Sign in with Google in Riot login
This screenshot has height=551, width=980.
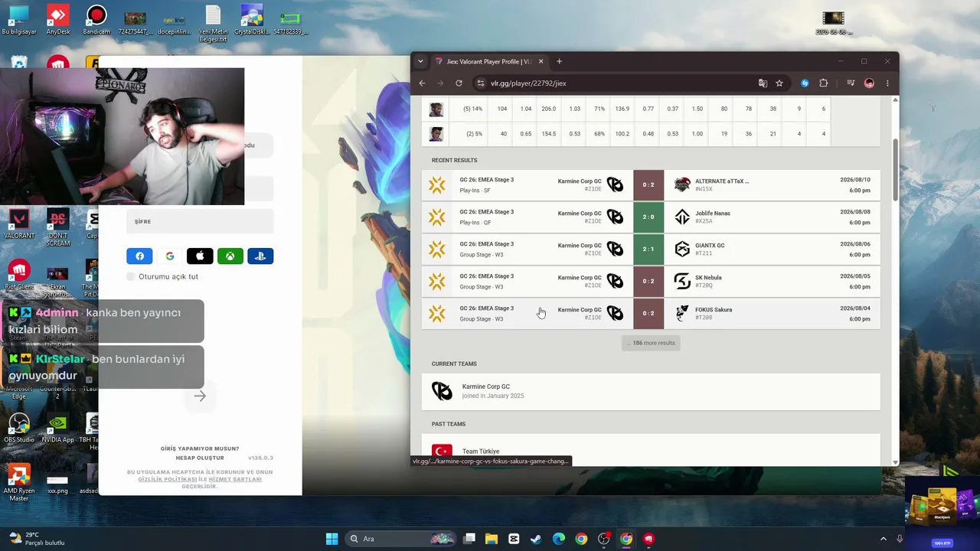point(170,256)
